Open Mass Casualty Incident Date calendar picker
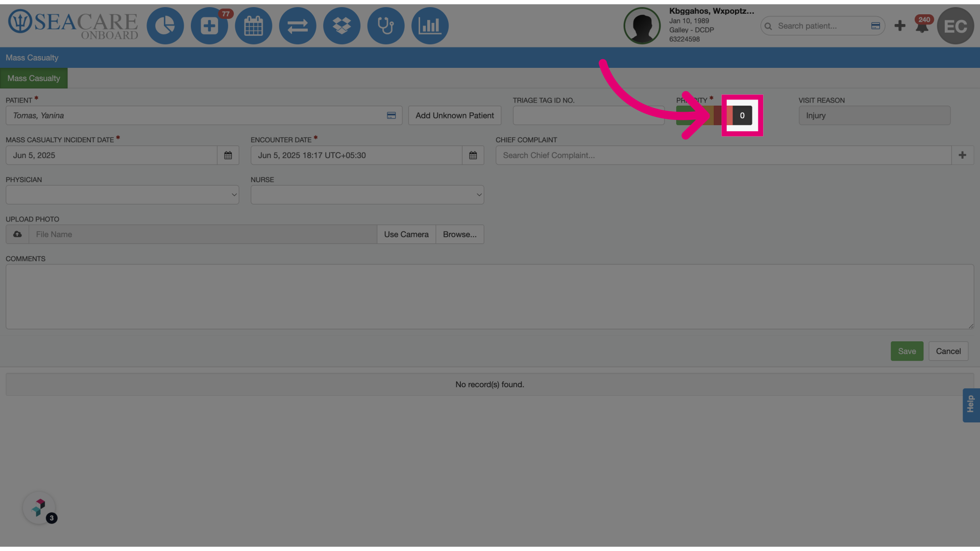This screenshot has width=980, height=551. pos(228,155)
